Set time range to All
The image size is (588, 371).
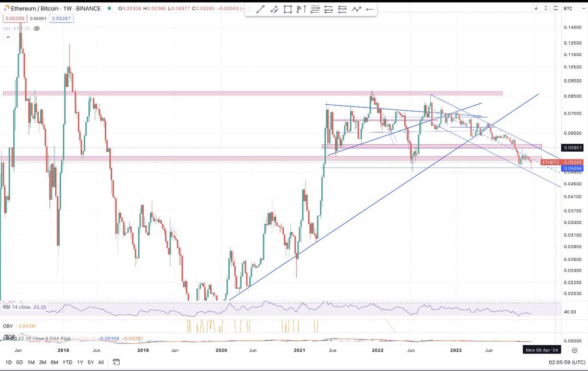tap(101, 362)
